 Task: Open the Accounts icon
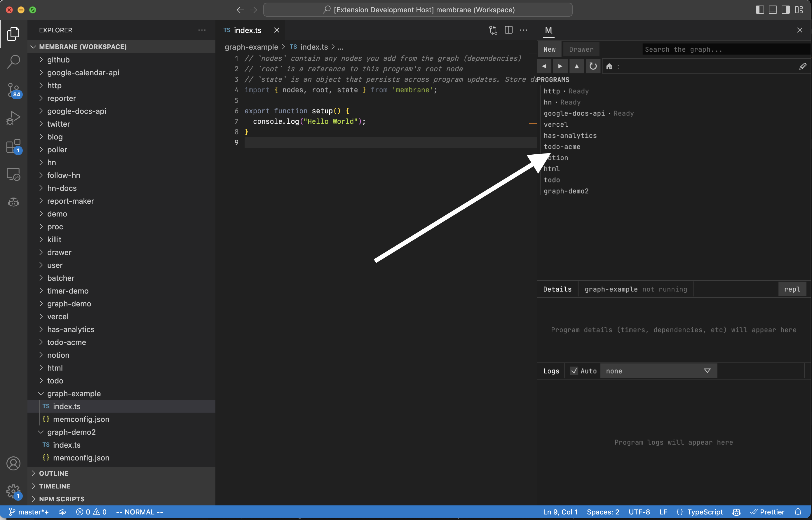click(x=13, y=463)
